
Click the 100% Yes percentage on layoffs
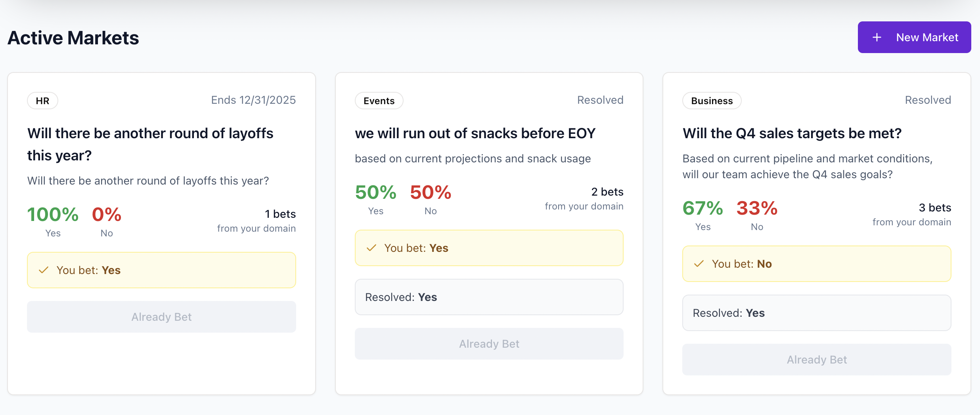coord(53,215)
